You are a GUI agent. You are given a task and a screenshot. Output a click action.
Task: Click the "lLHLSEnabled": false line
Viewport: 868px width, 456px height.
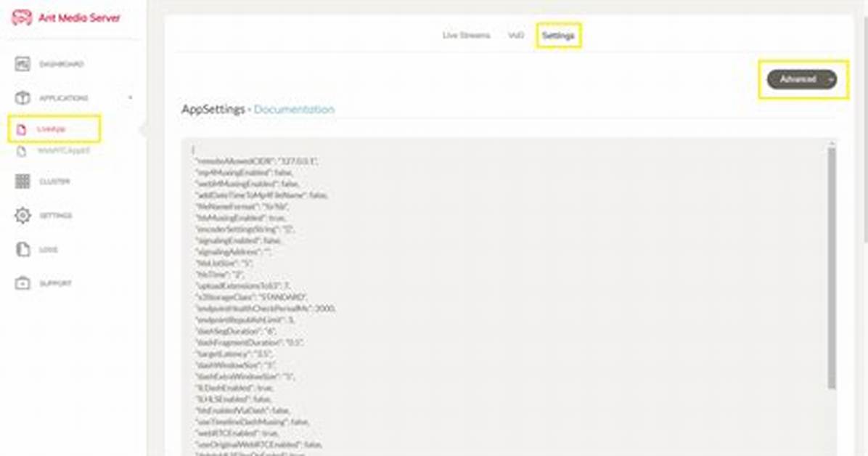click(x=233, y=399)
